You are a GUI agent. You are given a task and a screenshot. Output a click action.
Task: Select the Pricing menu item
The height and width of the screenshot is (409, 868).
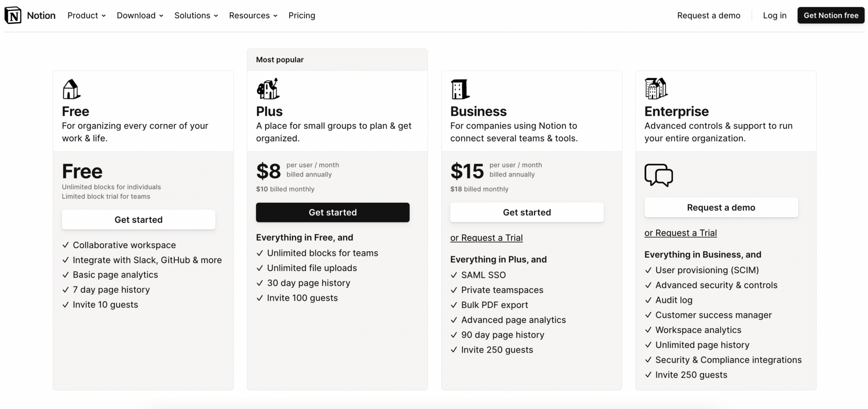tap(301, 15)
